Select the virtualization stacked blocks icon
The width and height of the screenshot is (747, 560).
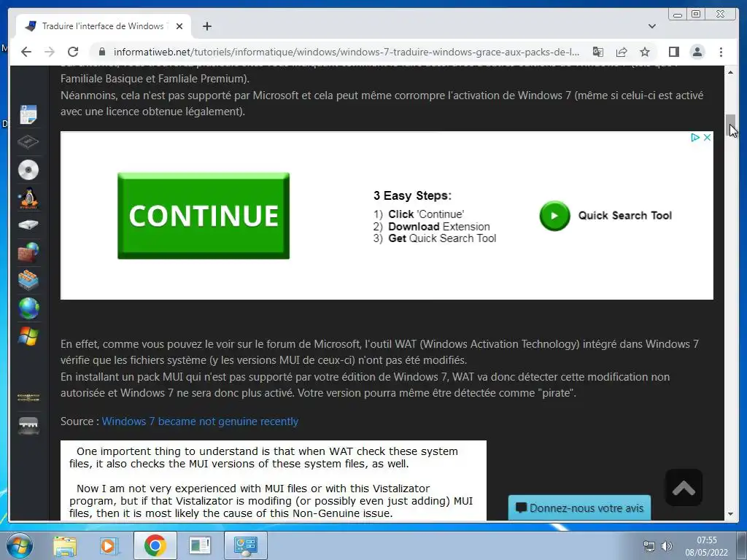(28, 280)
